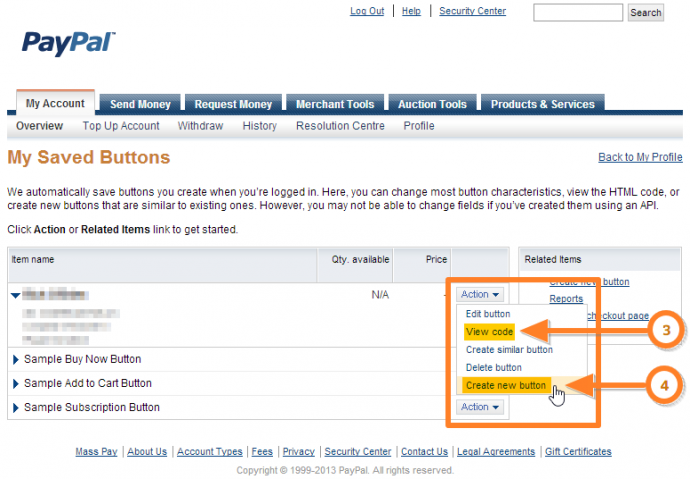Choose Create new button menu entry
This screenshot has width=690, height=479.
506,385
